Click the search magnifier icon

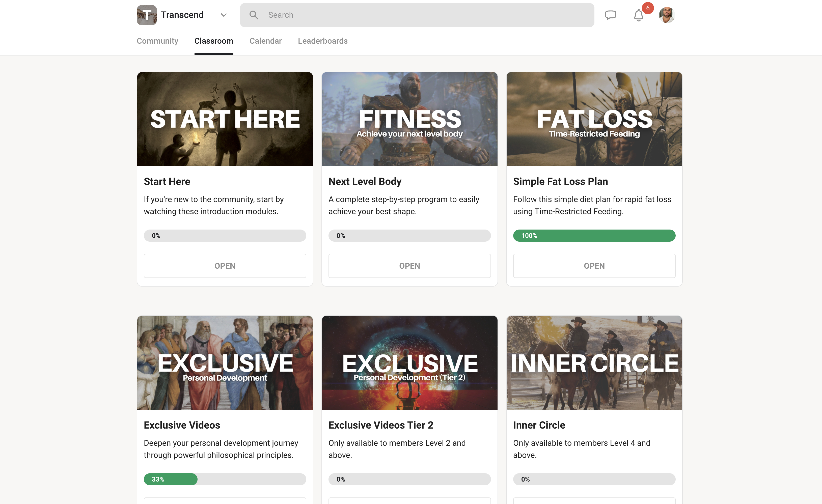pyautogui.click(x=254, y=15)
